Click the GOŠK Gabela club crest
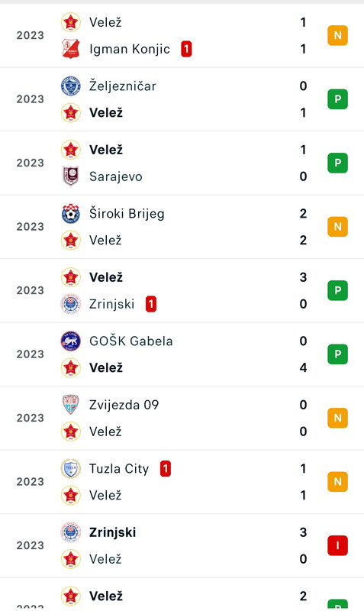The image size is (364, 611). point(71,341)
